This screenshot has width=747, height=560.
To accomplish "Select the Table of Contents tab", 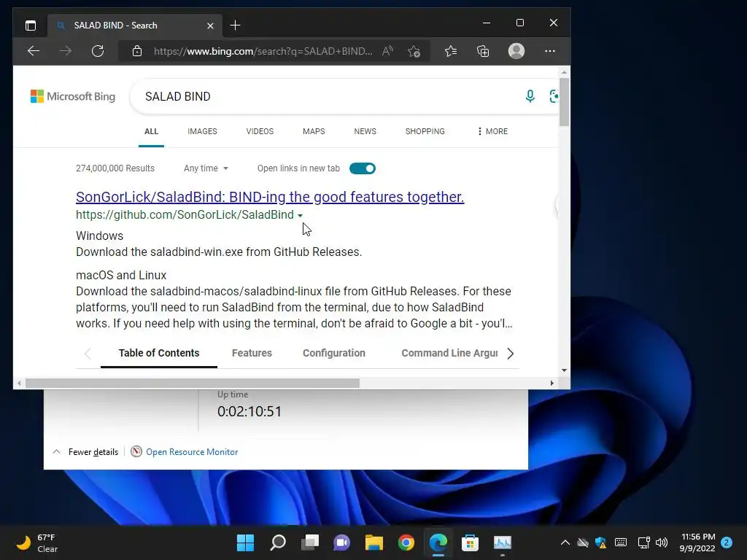I will coord(158,353).
